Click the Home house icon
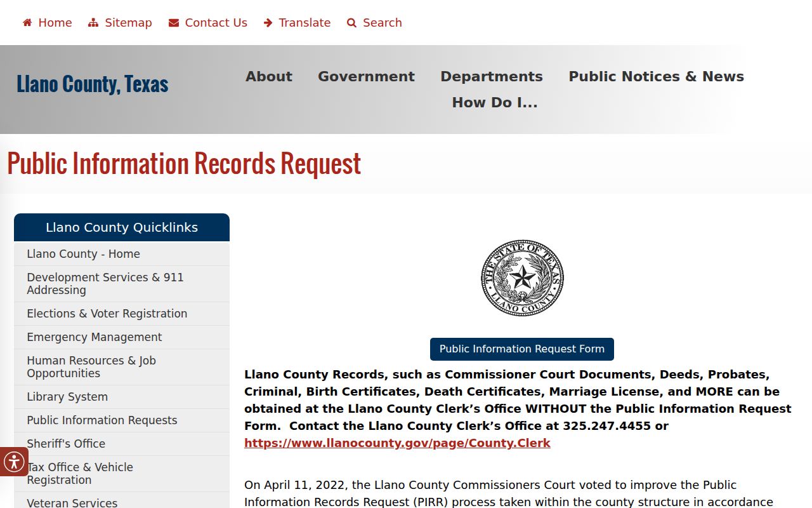This screenshot has width=812, height=508. pyautogui.click(x=27, y=23)
